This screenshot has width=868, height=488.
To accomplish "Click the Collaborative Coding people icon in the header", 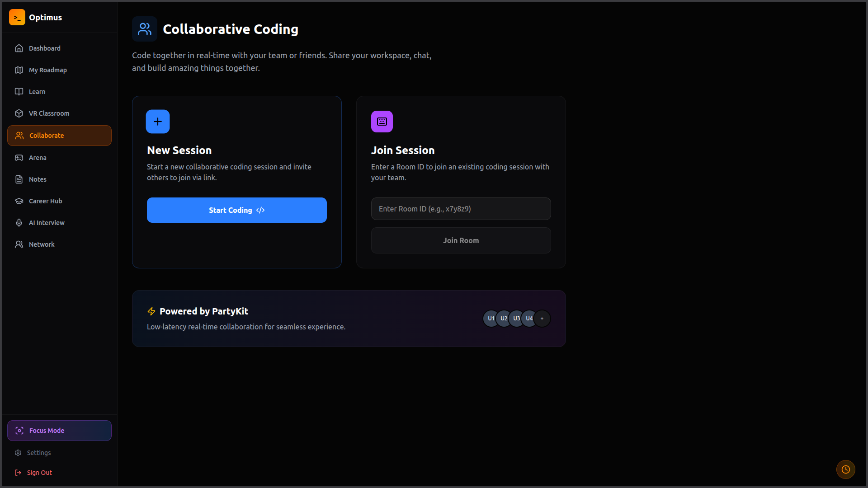I will (145, 29).
